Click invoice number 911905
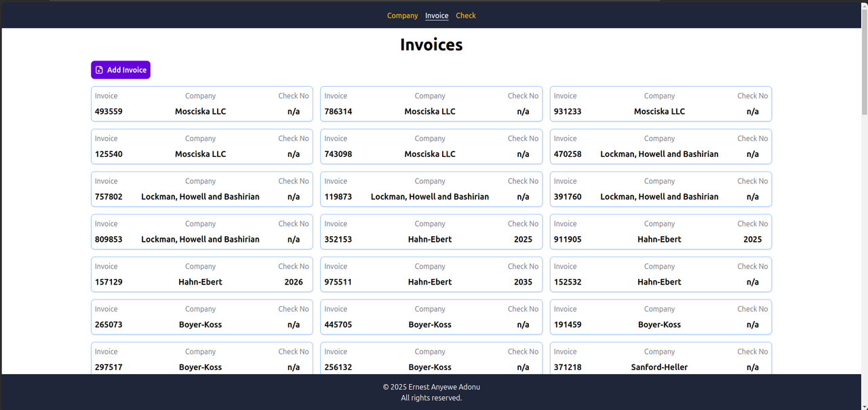The width and height of the screenshot is (868, 410). [568, 240]
